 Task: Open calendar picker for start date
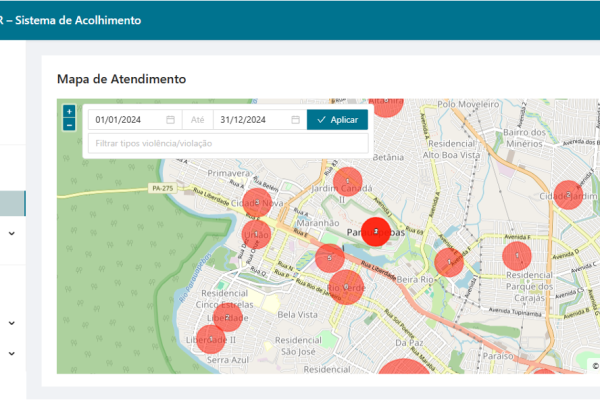pos(171,120)
